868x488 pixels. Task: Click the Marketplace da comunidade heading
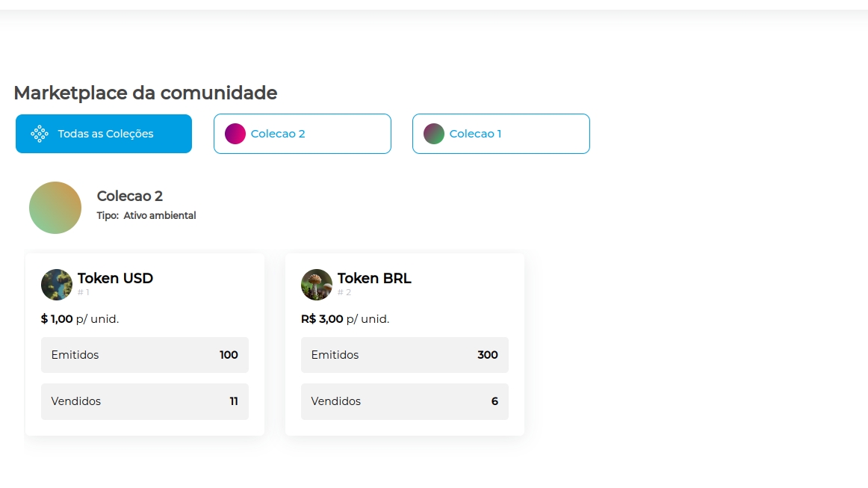click(146, 93)
